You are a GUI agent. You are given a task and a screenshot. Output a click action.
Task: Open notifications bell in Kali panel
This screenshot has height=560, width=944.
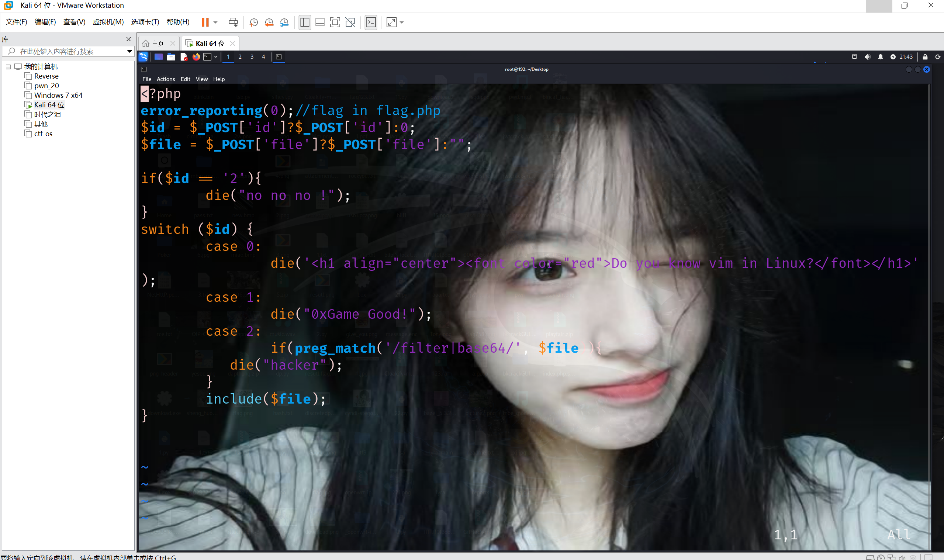[x=880, y=56]
